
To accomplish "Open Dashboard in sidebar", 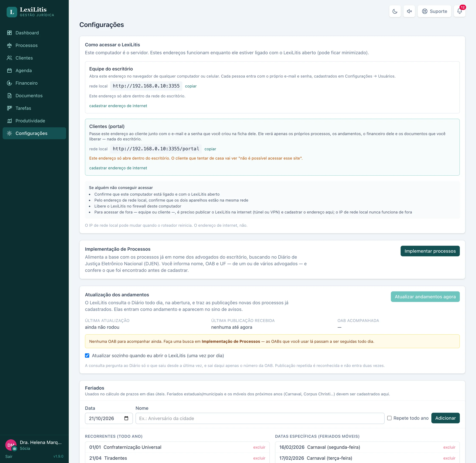I will [x=34, y=33].
